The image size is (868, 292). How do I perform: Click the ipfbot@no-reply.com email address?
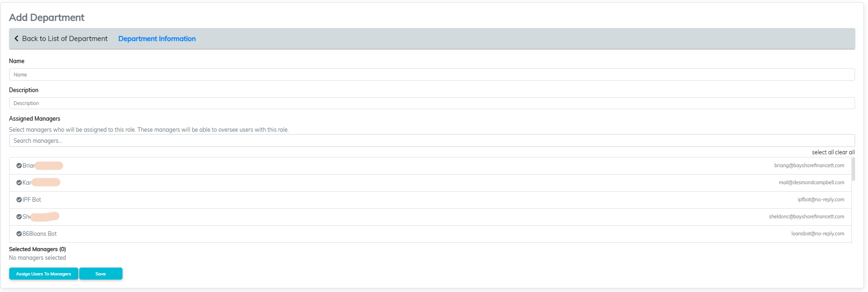(821, 200)
